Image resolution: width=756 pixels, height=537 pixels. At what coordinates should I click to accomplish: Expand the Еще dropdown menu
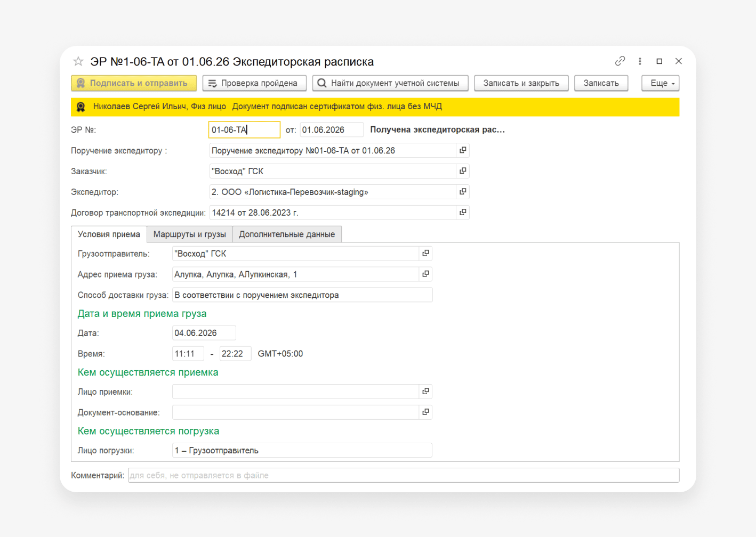(x=661, y=83)
